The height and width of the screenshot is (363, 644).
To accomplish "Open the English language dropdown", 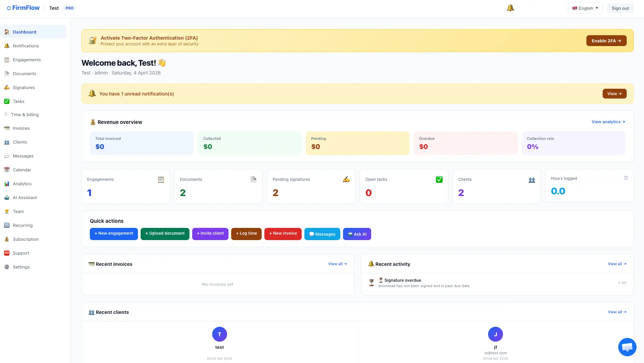I will tap(585, 8).
